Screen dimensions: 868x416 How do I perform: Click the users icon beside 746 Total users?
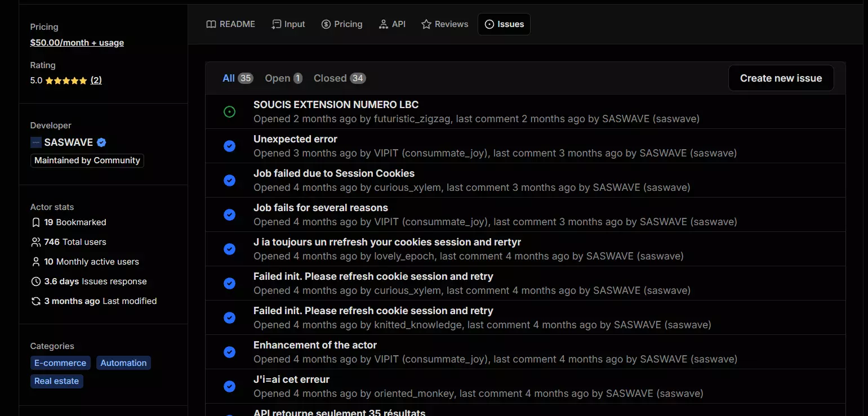click(36, 242)
